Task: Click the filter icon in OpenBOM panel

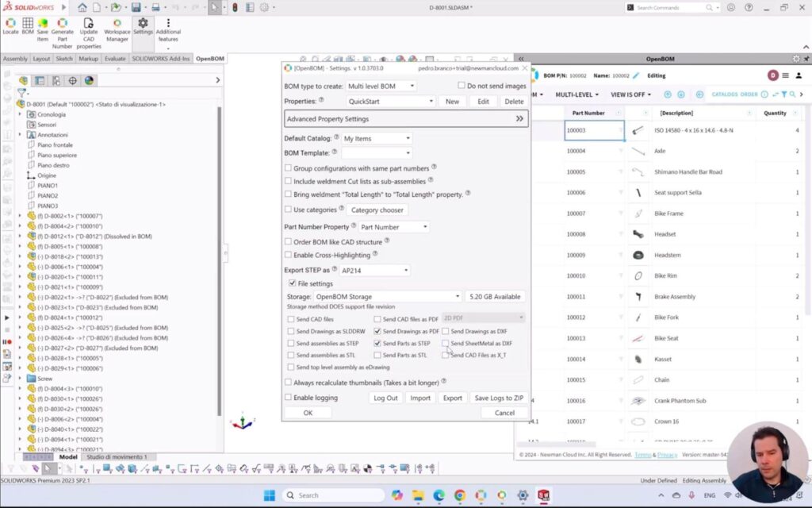Action: (x=784, y=94)
